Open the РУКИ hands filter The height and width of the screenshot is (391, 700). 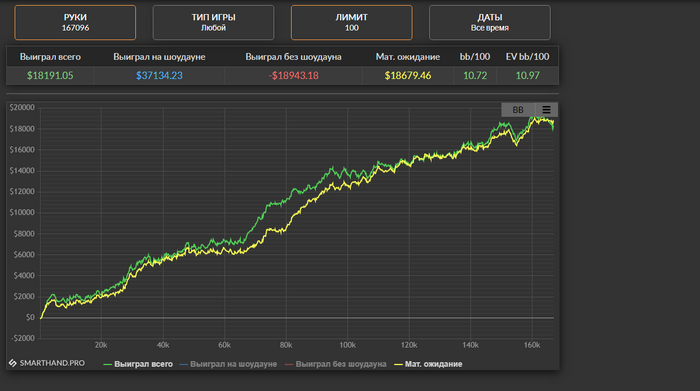75,22
